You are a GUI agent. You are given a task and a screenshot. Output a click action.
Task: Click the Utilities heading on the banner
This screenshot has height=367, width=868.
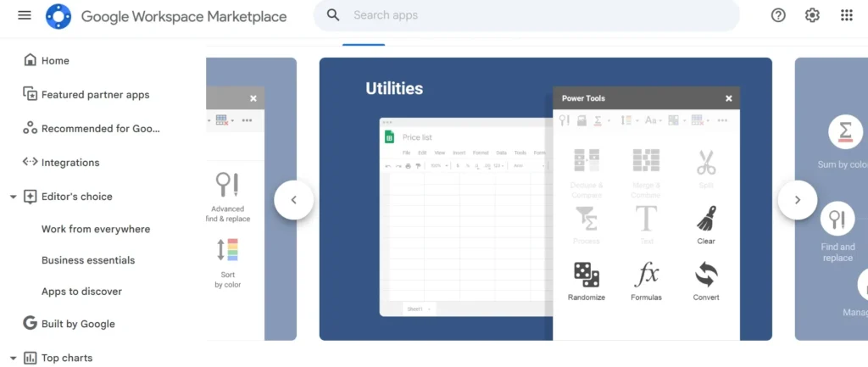tap(394, 88)
